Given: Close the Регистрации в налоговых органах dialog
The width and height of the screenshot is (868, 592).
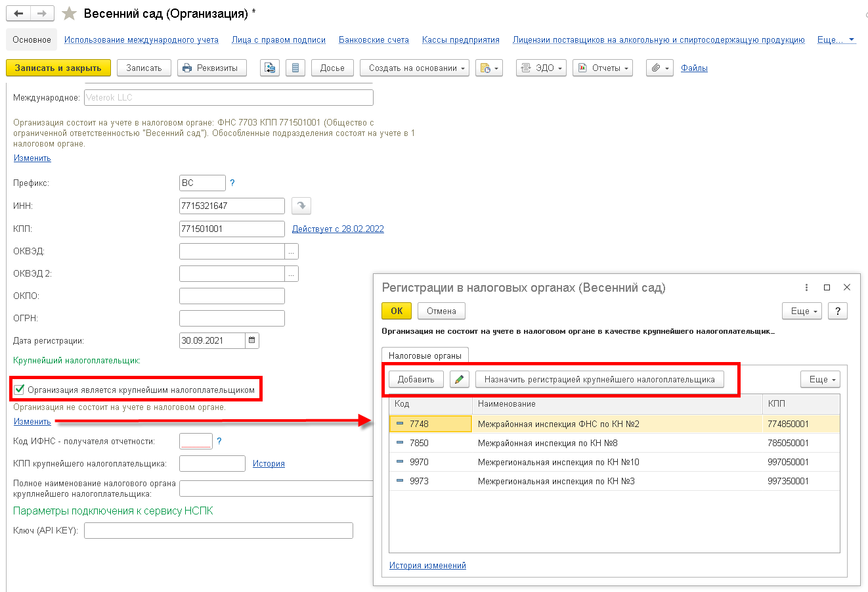Looking at the screenshot, I should [847, 288].
